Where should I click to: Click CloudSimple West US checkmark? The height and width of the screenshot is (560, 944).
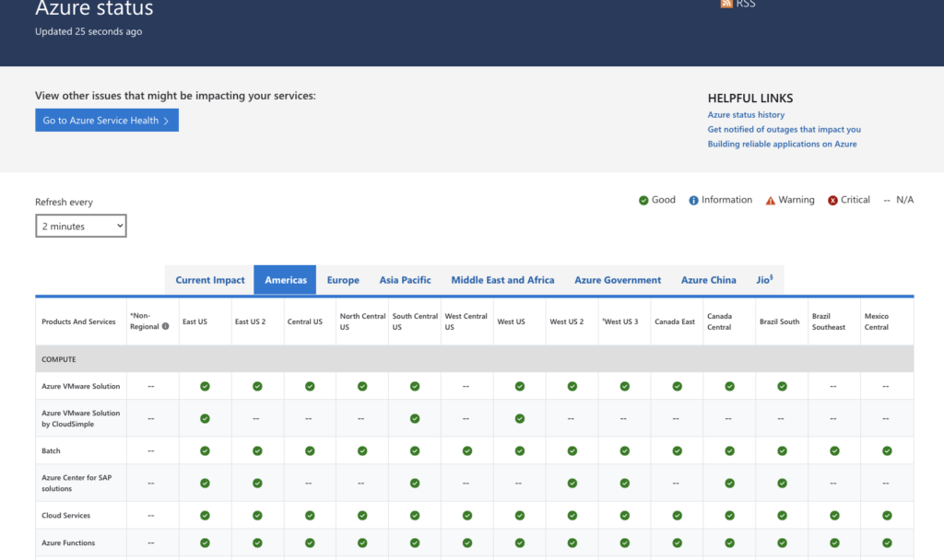click(x=520, y=419)
